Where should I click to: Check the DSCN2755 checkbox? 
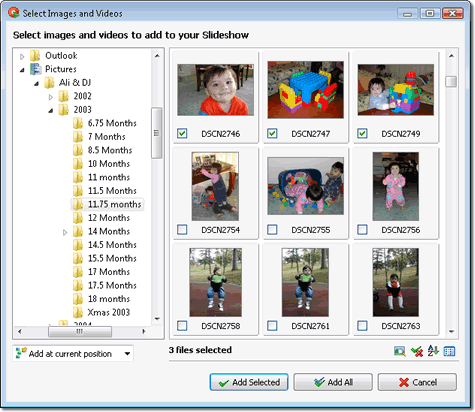pos(272,229)
